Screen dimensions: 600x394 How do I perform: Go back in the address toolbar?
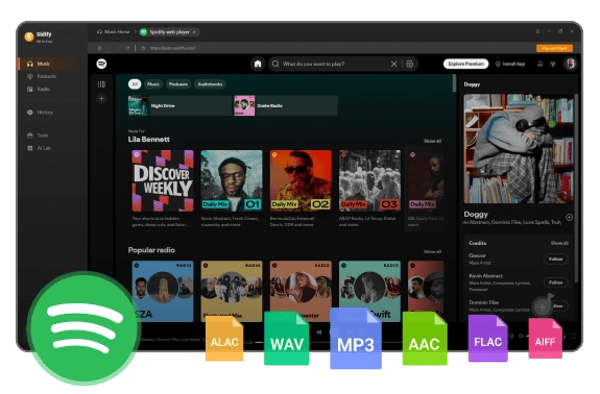point(109,48)
